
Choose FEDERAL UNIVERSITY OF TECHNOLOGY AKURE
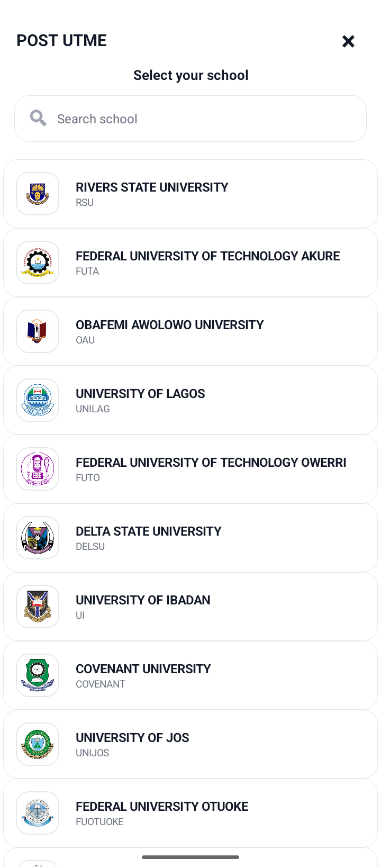point(190,263)
